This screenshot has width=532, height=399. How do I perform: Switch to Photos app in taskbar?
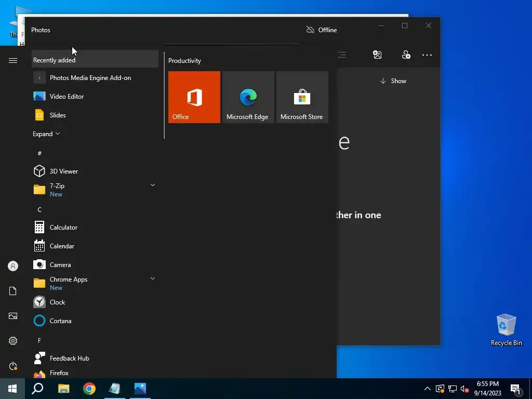pos(140,389)
